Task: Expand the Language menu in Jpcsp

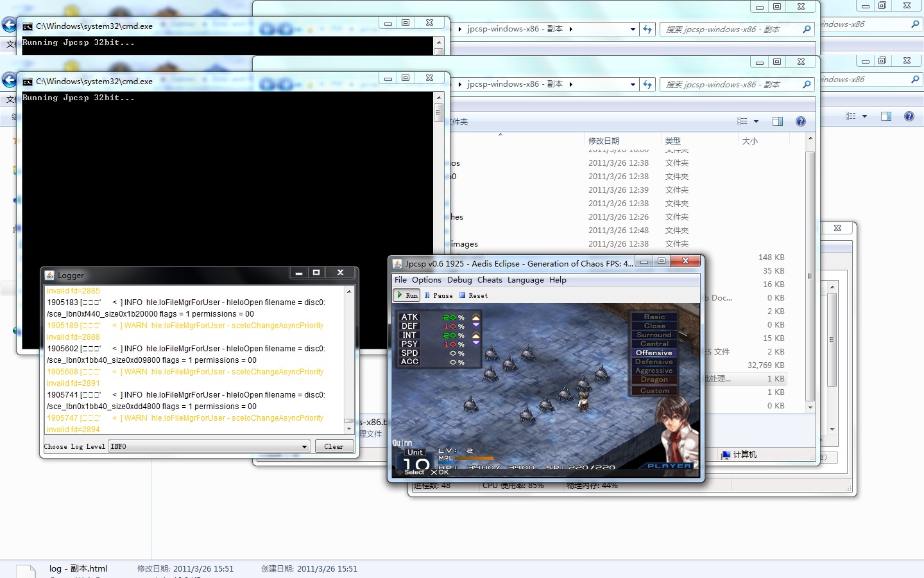Action: coord(525,280)
